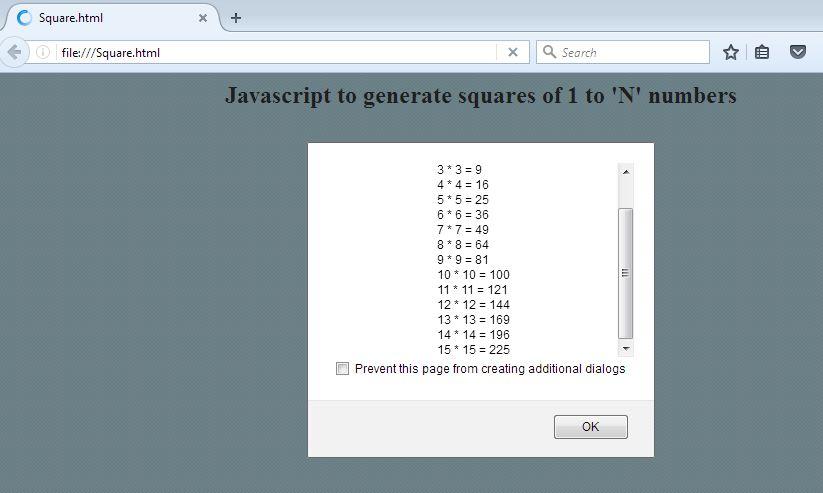The width and height of the screenshot is (823, 493).
Task: Click the search magnifier icon
Action: tap(549, 51)
